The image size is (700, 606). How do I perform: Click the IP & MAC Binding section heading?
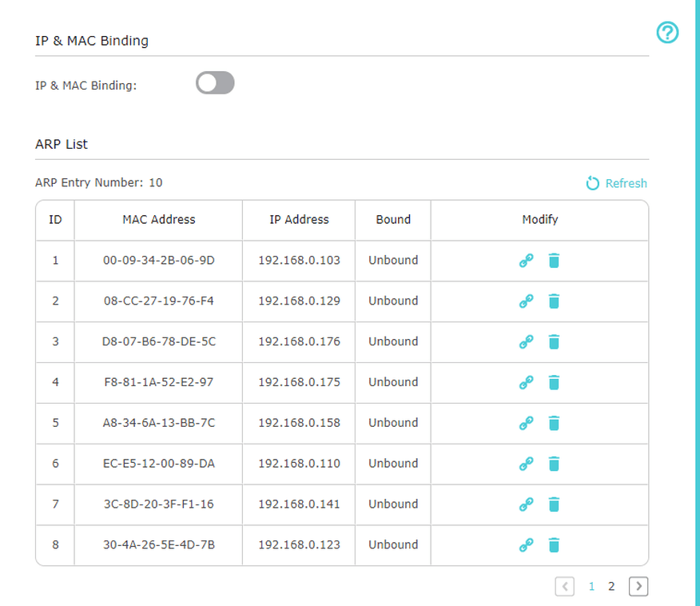(92, 41)
